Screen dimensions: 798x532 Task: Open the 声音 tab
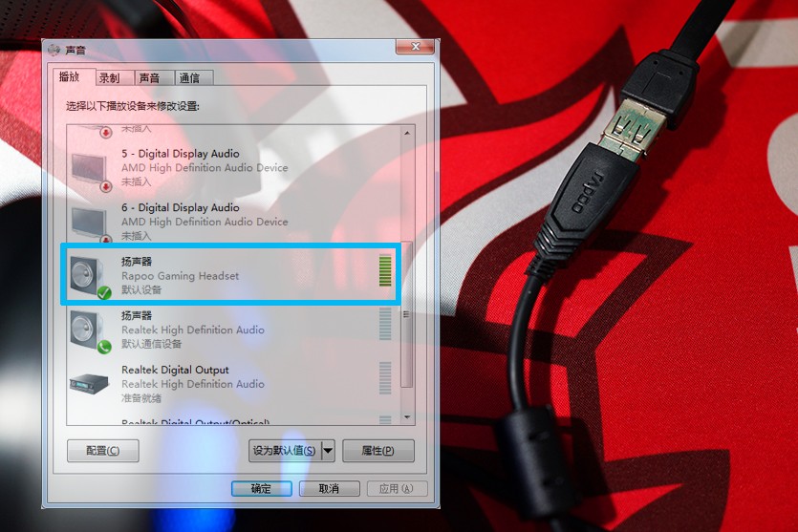[150, 78]
